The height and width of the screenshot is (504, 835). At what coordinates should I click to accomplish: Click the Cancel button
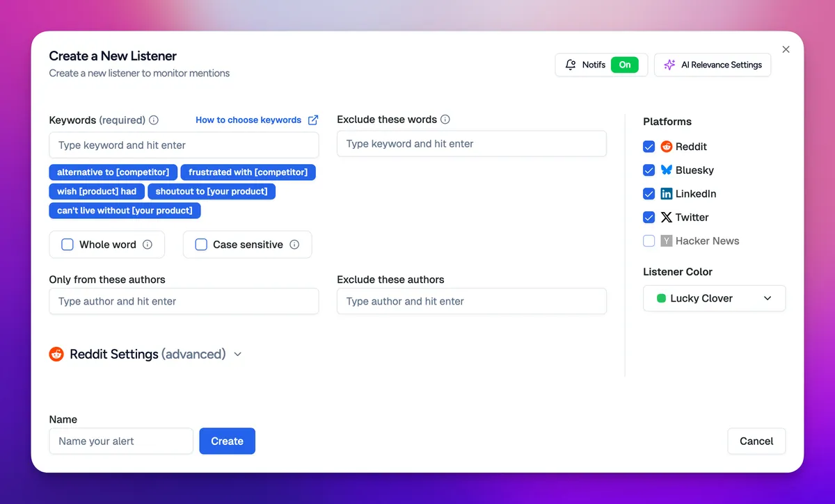(756, 441)
